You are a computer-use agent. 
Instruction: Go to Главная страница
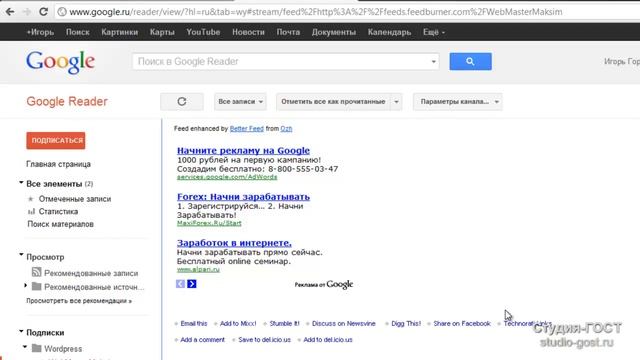(58, 164)
